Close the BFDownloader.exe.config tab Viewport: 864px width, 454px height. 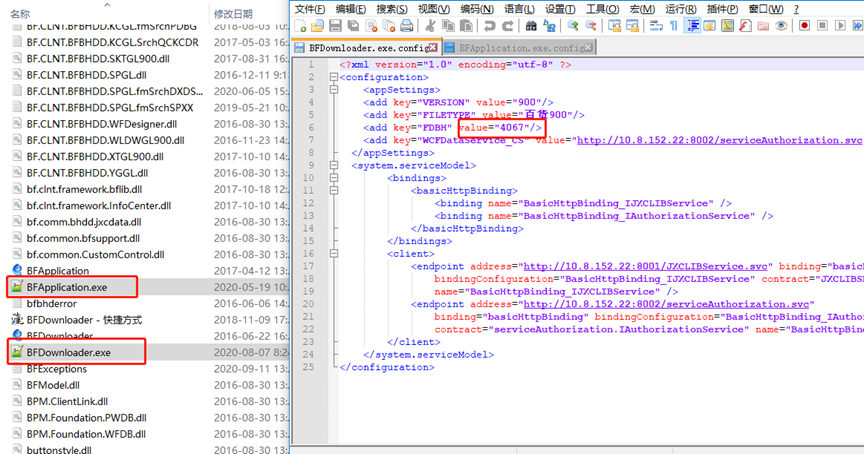(x=433, y=48)
